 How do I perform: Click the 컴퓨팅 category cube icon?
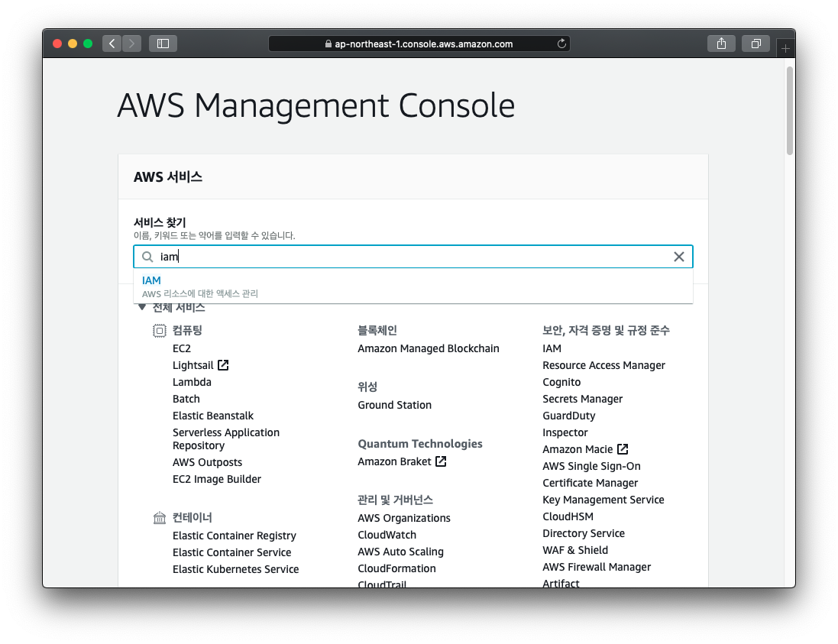click(159, 330)
